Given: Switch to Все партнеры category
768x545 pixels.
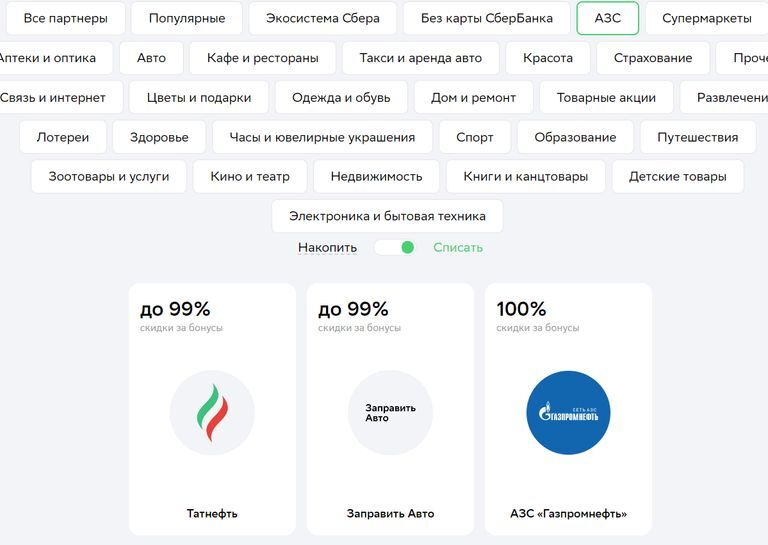Looking at the screenshot, I should 66,18.
